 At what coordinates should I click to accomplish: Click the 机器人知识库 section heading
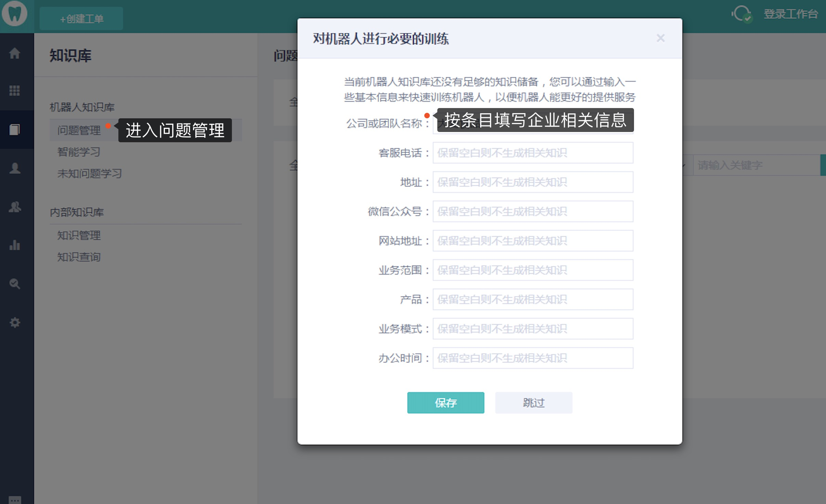pos(82,107)
